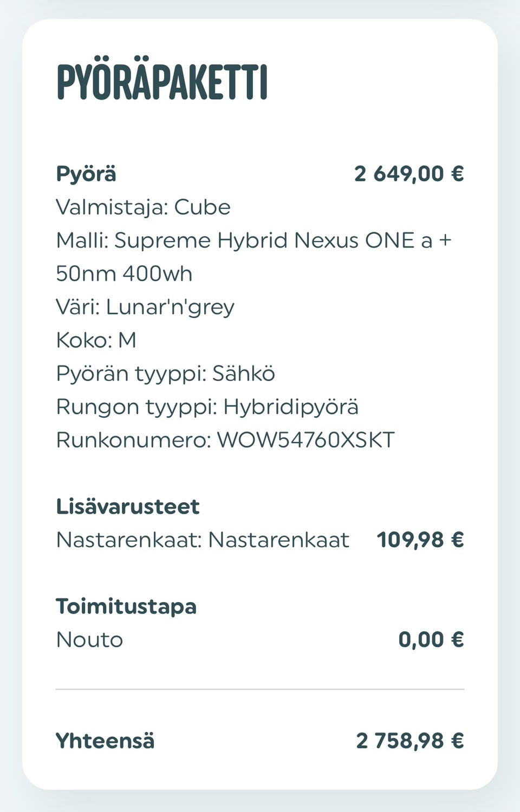Select the Pyörän tyyppi: Sähkö line
Viewport: 520px width, 812px height.
click(x=166, y=374)
